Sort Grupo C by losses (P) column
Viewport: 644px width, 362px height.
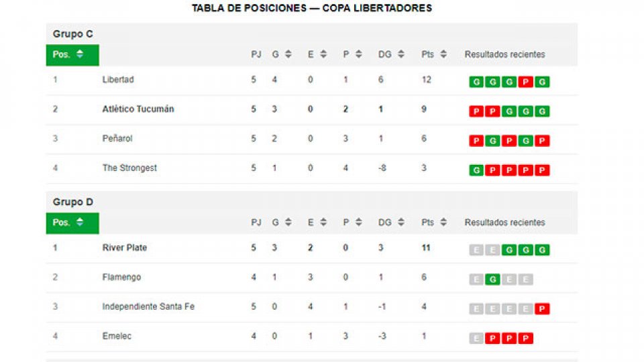[352, 55]
